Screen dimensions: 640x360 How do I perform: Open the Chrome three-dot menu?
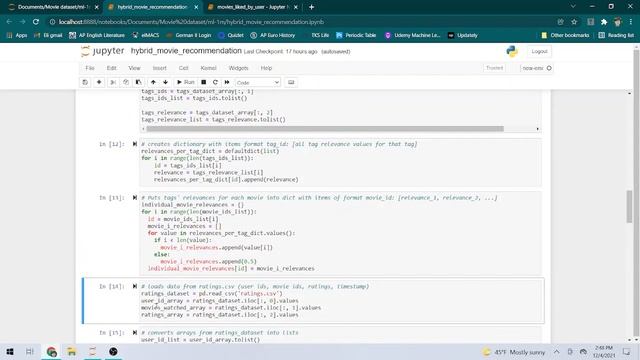631,22
